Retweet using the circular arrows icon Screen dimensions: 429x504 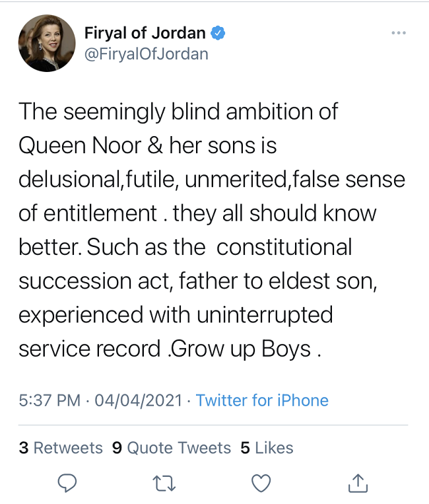(164, 484)
